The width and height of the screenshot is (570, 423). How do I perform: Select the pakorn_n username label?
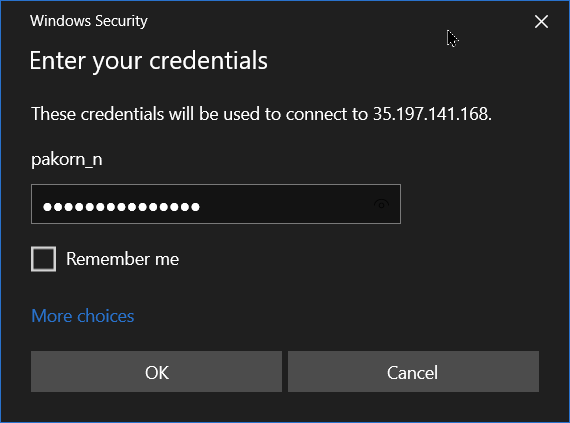click(x=67, y=160)
